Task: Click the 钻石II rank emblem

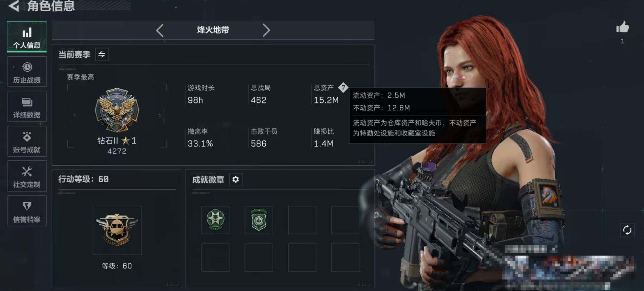Action: (117, 110)
